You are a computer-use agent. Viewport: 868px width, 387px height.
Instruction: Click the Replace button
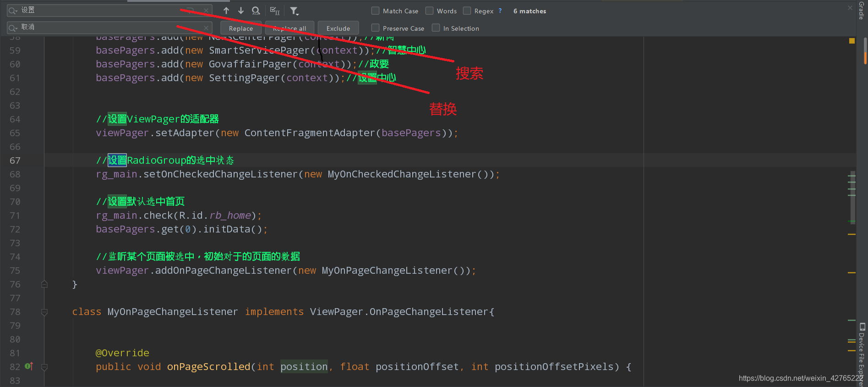(x=241, y=28)
